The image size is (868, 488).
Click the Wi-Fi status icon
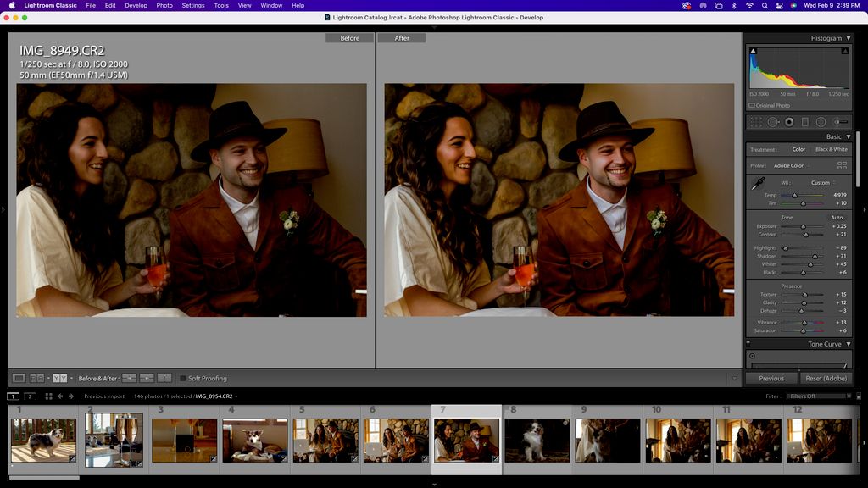(x=749, y=6)
